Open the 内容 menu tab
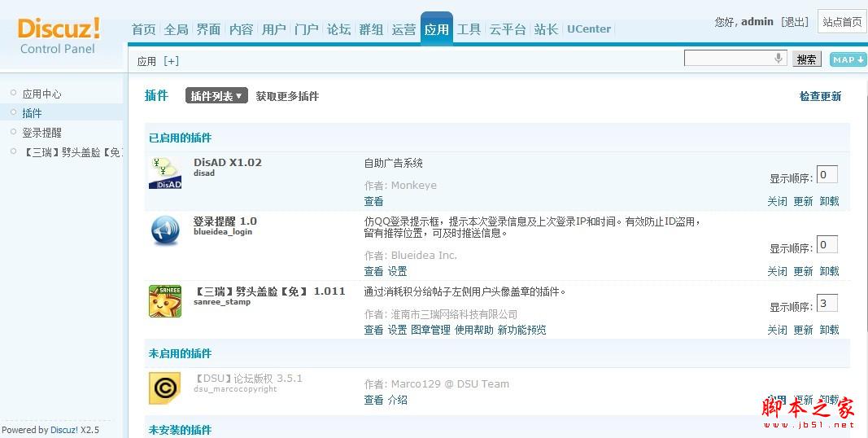This screenshot has height=438, width=868. tap(242, 29)
